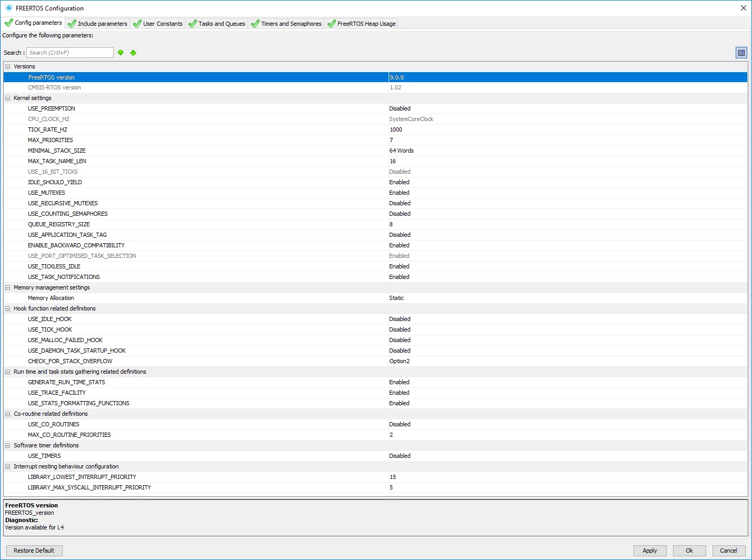Switch to the Timers and Semaphores tab

click(x=286, y=24)
